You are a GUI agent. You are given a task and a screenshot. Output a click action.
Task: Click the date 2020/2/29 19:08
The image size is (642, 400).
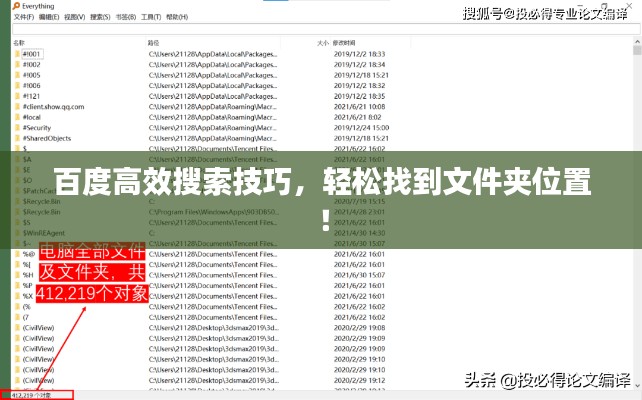pos(359,328)
